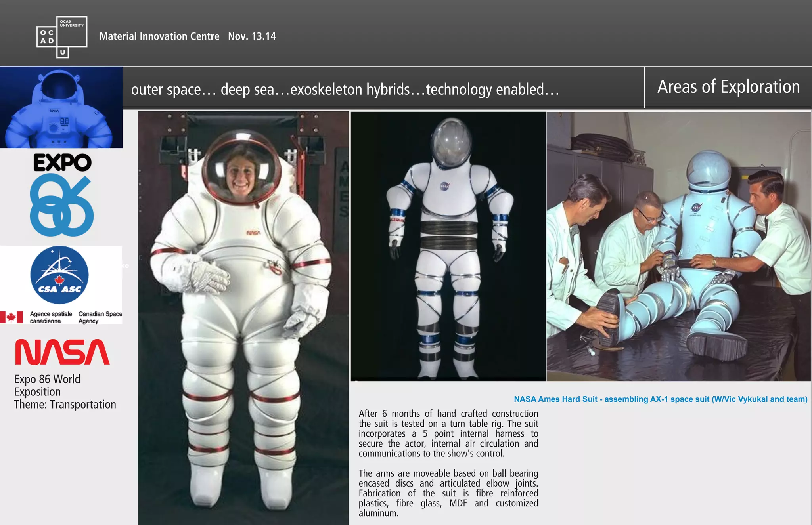Select the blue astronaut thumbnail image

(x=61, y=108)
